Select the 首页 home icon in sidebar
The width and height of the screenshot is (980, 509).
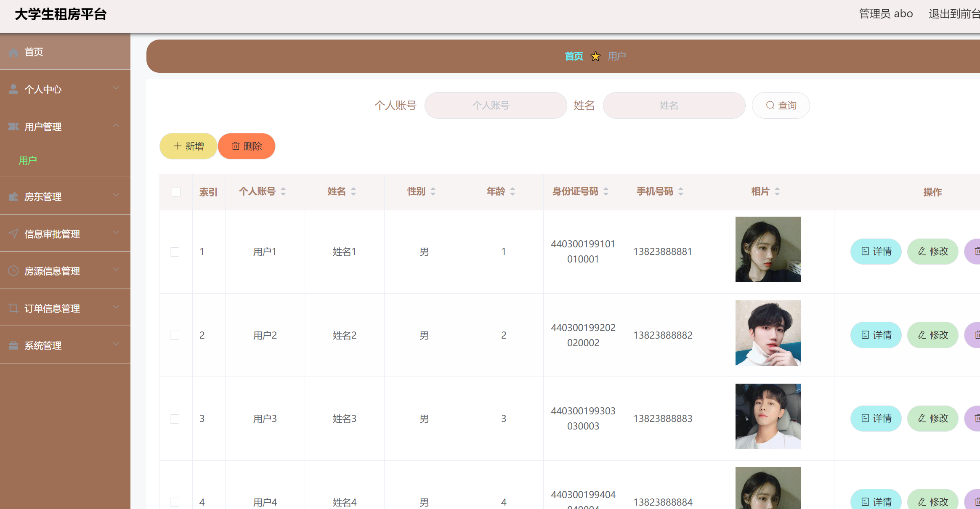(13, 52)
